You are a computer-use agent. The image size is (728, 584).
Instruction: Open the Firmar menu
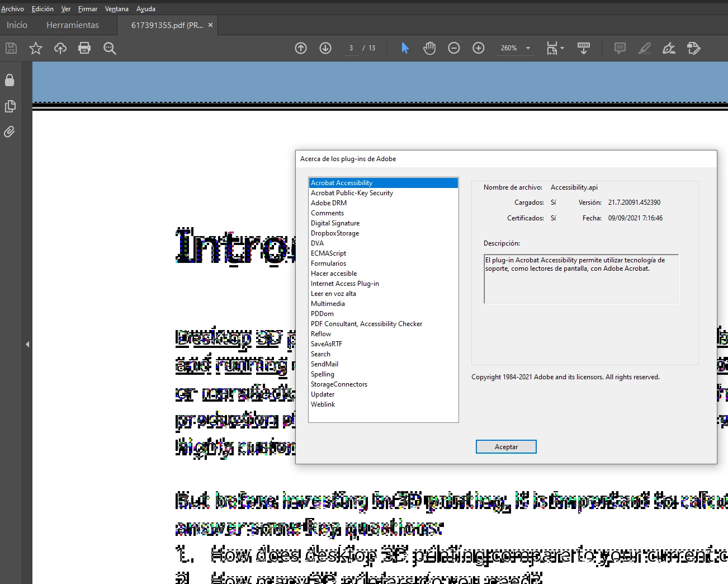[x=88, y=9]
